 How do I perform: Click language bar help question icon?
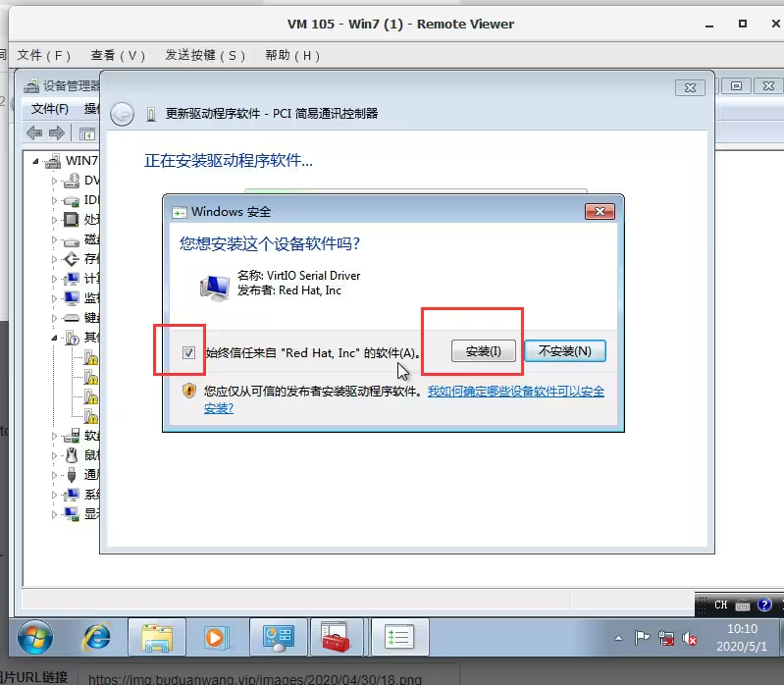(x=764, y=605)
